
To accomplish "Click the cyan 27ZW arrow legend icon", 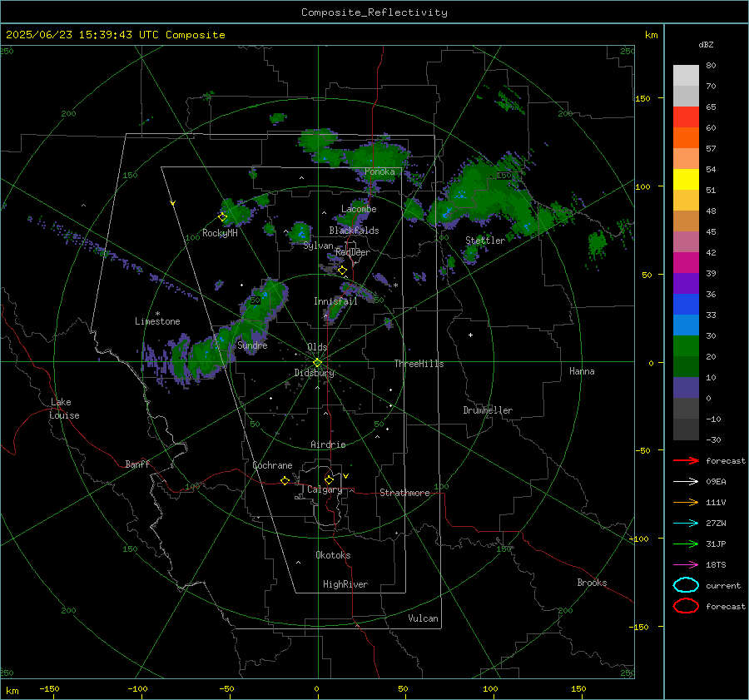I will 686,524.
